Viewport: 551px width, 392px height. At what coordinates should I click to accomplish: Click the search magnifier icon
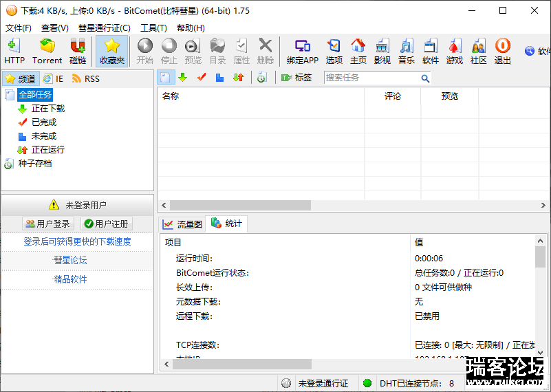point(425,78)
